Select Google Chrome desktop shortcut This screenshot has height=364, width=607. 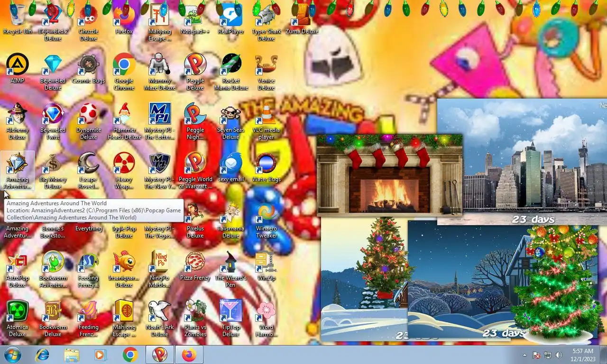(x=124, y=72)
